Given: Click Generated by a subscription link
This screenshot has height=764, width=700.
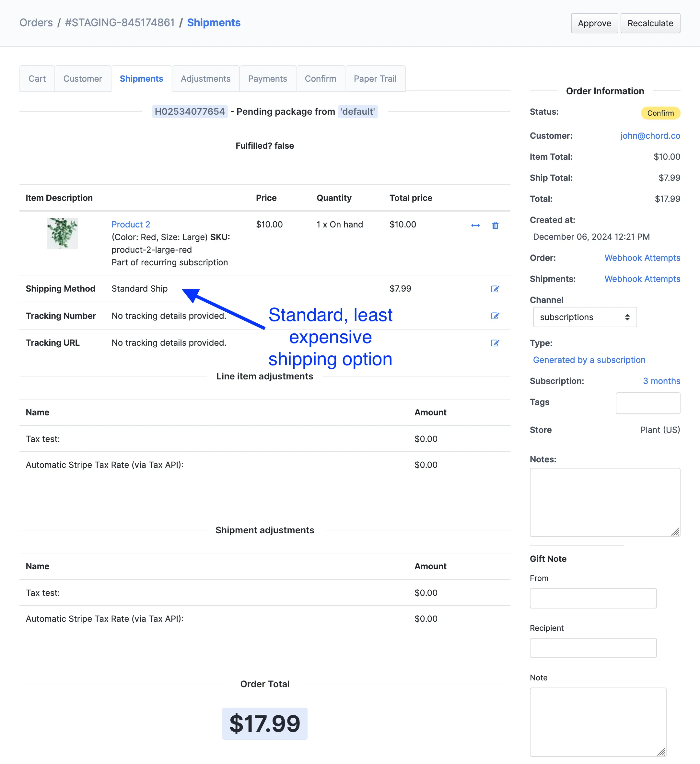Looking at the screenshot, I should [589, 360].
